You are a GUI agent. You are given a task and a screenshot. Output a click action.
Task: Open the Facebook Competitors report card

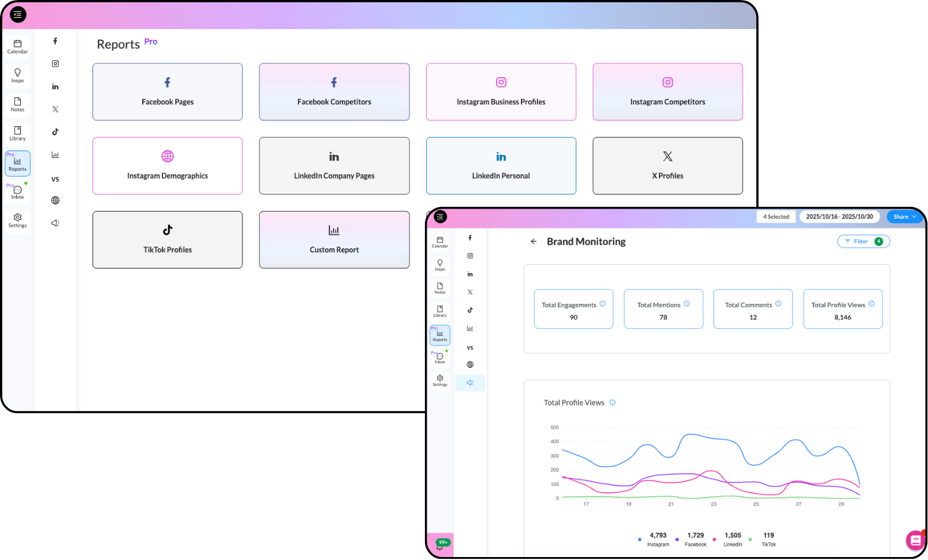pyautogui.click(x=334, y=92)
